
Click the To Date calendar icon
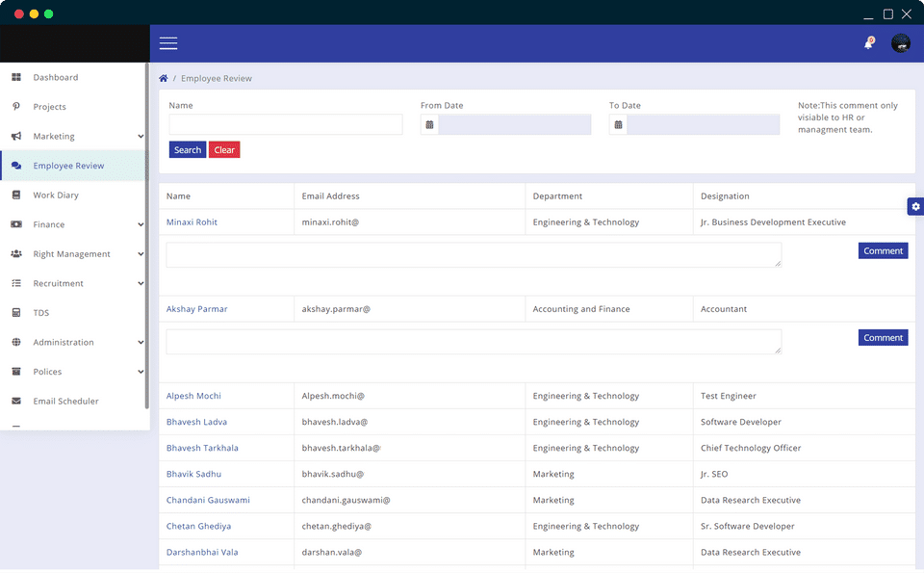(x=618, y=124)
